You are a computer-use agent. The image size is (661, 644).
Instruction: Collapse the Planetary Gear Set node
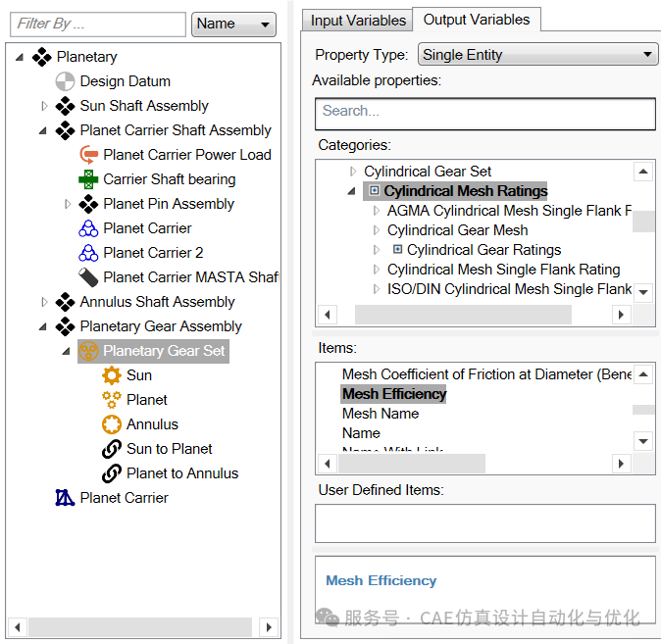pyautogui.click(x=66, y=351)
